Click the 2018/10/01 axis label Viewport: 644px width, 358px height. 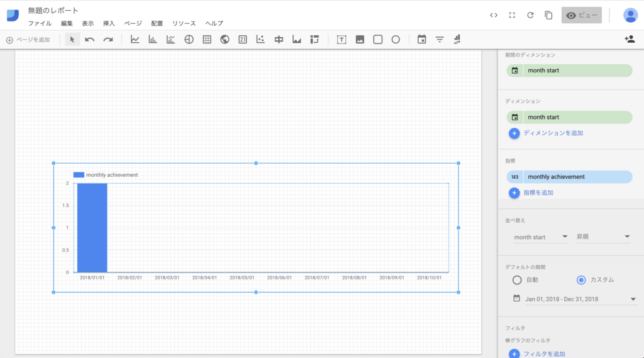point(429,278)
